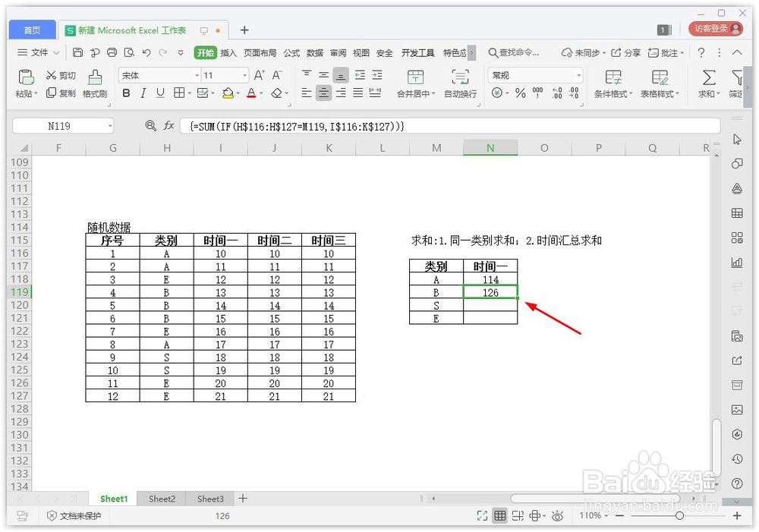Toggle underline formatting

point(160,93)
